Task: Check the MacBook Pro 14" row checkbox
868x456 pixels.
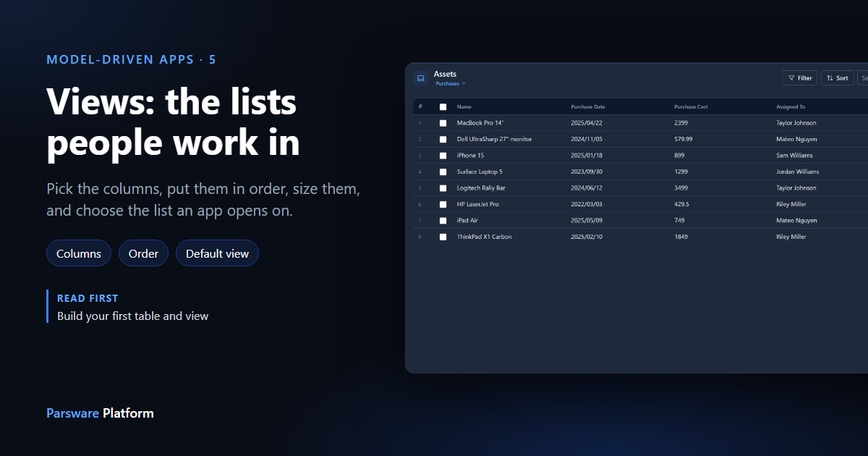Action: [443, 123]
